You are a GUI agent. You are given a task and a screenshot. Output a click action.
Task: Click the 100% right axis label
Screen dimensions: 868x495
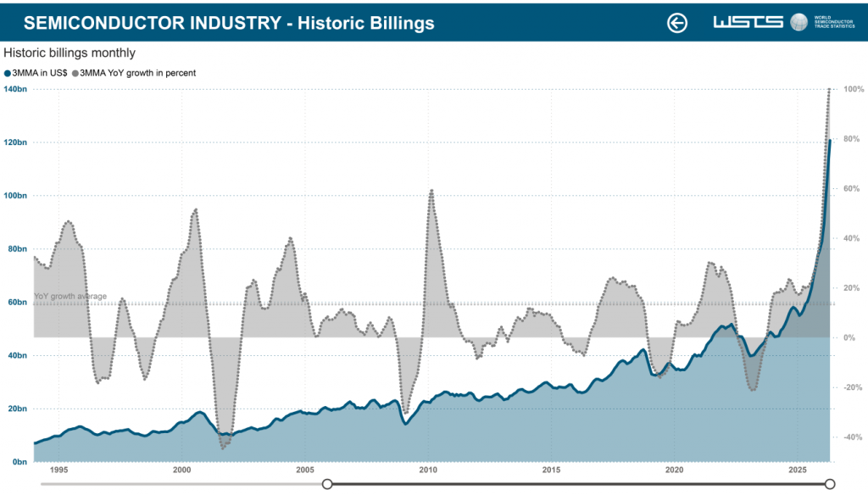[853, 89]
